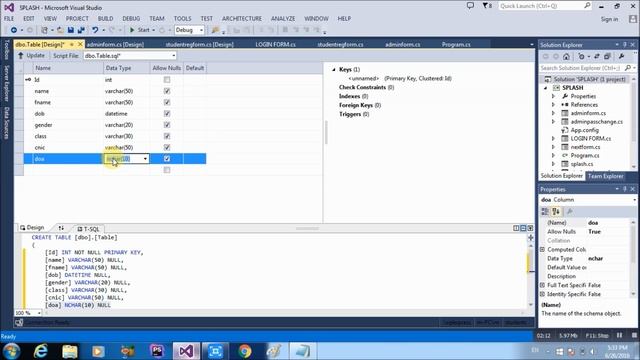Open the doa Column object dropdown in Properties

634,200
